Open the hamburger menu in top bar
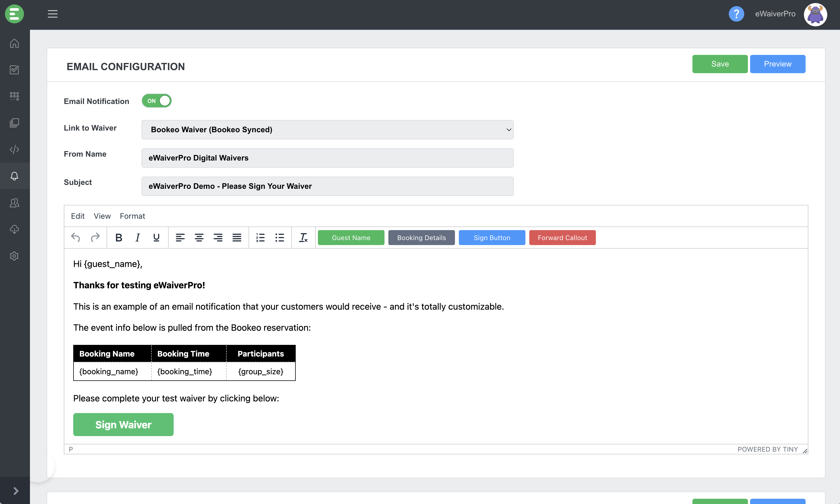Screen dimensions: 840x504 tap(52, 14)
